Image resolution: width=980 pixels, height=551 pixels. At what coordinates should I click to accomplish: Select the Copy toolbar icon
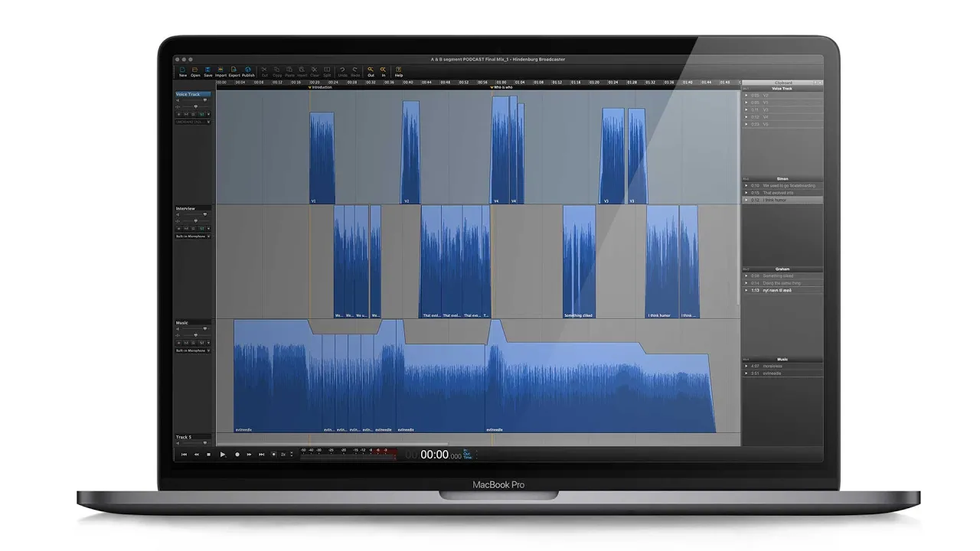tap(277, 72)
